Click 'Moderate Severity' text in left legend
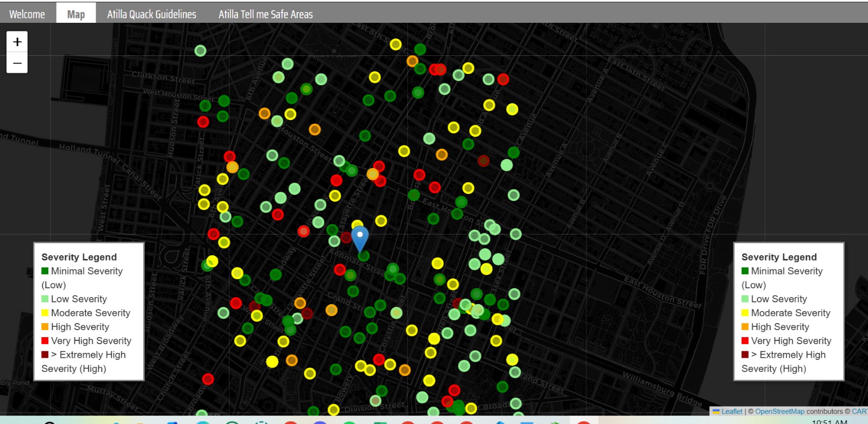 click(91, 313)
